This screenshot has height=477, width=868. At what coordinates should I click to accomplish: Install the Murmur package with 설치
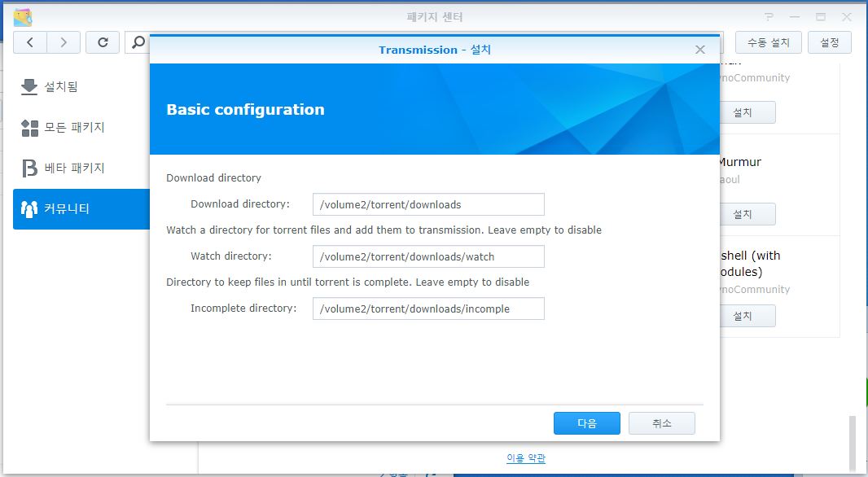pos(747,214)
